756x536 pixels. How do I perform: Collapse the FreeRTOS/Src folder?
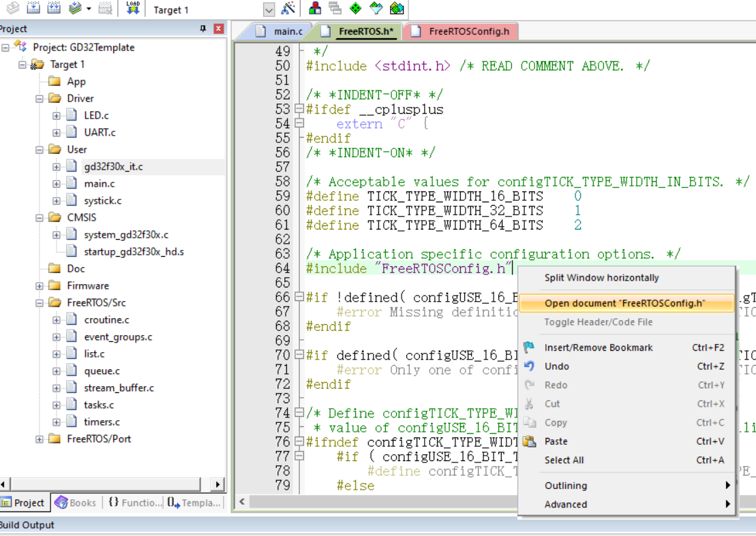pos(40,303)
